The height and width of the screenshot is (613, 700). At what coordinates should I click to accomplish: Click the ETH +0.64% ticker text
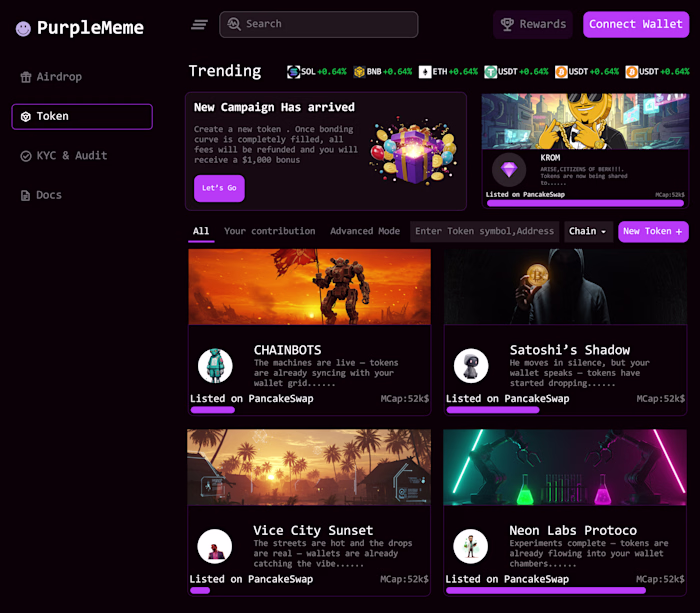[x=455, y=71]
